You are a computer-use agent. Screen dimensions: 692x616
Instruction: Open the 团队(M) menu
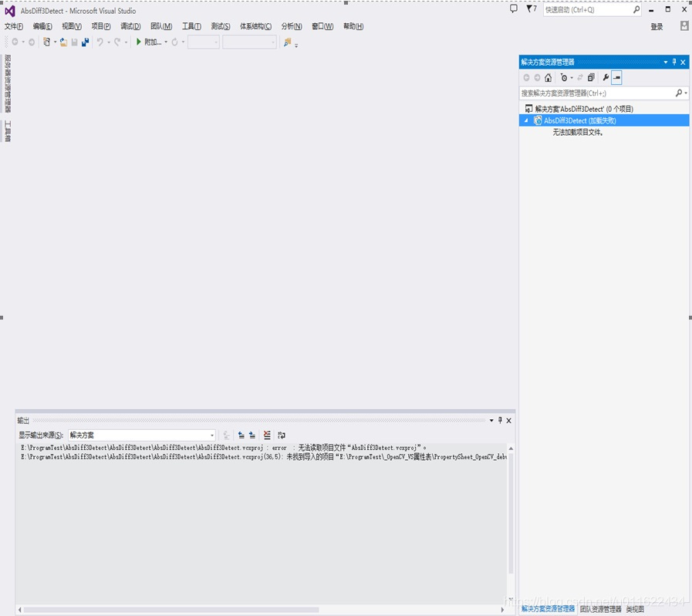pyautogui.click(x=161, y=26)
